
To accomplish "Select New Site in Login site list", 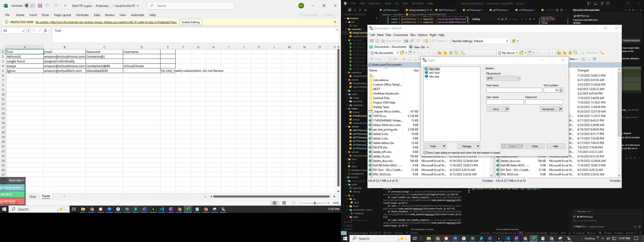I will [432, 69].
